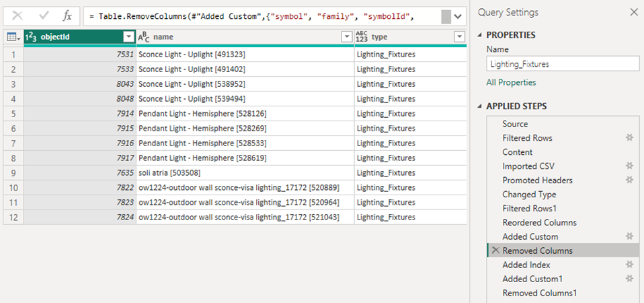Open gear settings for Imported CSV step
Viewport: 644px width, 303px height.
(629, 166)
